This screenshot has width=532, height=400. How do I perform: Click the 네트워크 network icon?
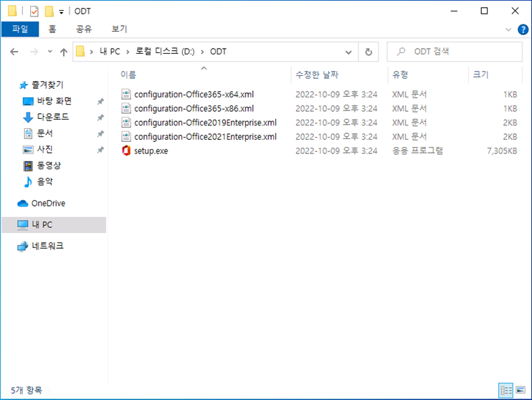point(23,247)
